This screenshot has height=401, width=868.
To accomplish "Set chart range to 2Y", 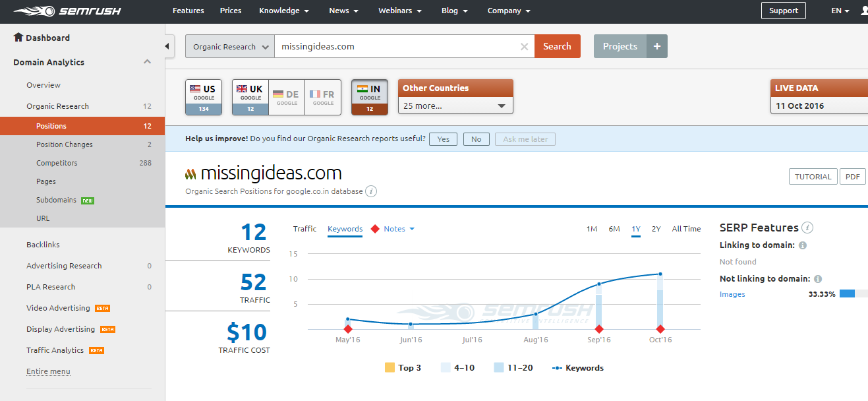I will (x=656, y=229).
